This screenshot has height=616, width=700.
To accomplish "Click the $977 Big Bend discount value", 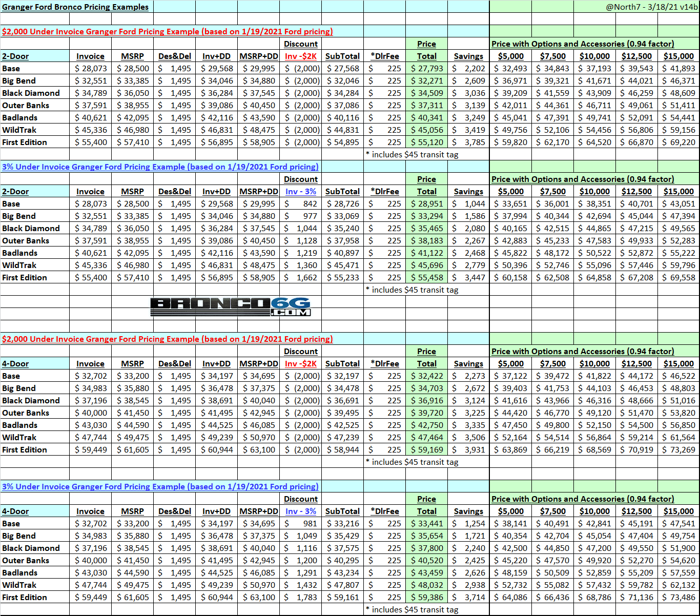I will coord(301,216).
